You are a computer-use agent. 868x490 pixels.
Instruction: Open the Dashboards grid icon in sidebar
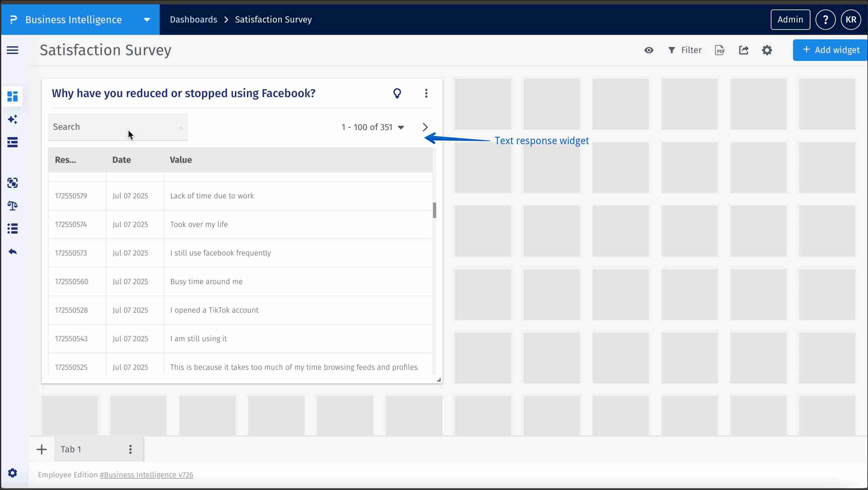pos(13,97)
